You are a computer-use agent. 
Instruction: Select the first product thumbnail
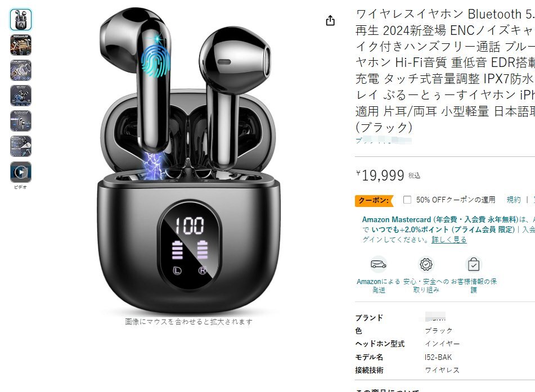pyautogui.click(x=21, y=20)
